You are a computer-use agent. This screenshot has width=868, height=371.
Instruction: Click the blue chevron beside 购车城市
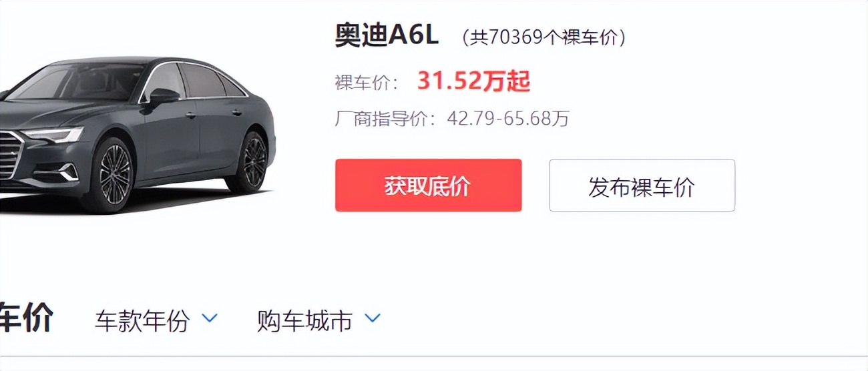[372, 319]
